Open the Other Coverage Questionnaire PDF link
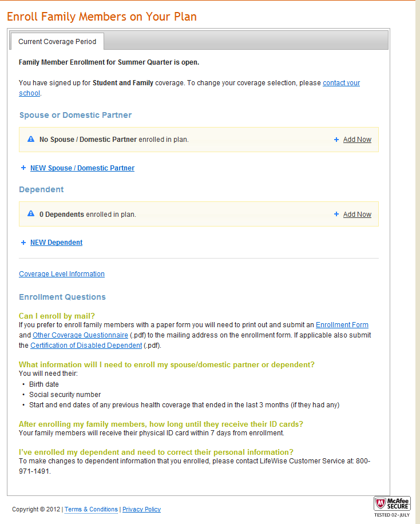The height and width of the screenshot is (524, 420). (80, 335)
